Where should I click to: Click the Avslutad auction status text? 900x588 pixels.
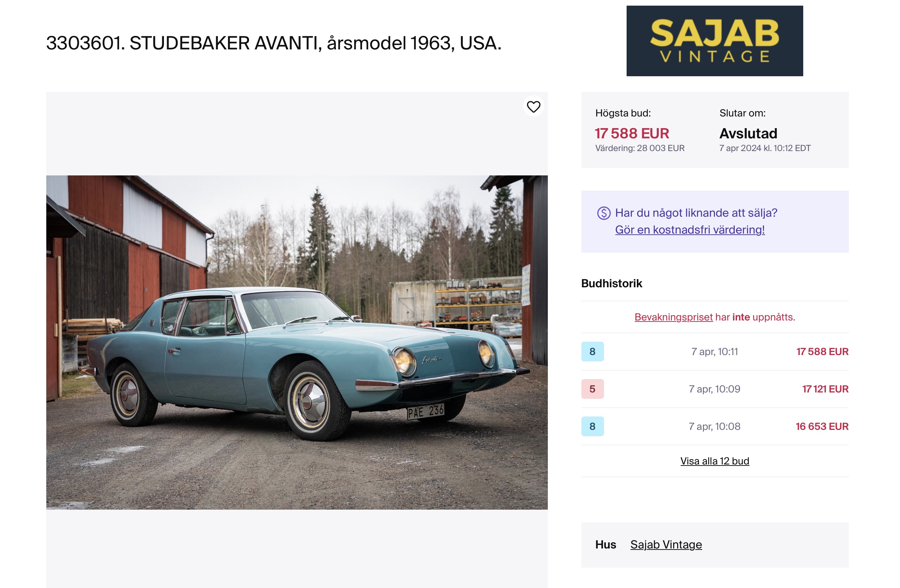748,133
